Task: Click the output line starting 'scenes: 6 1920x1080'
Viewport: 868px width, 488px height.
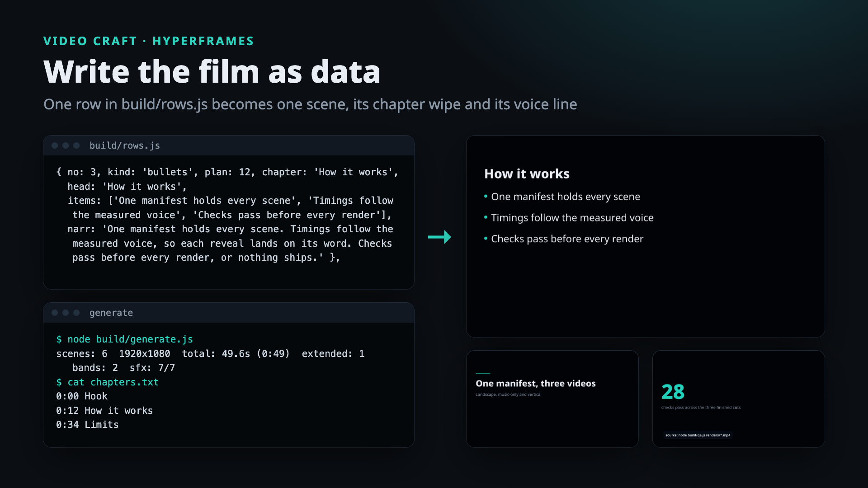Action: pyautogui.click(x=210, y=354)
